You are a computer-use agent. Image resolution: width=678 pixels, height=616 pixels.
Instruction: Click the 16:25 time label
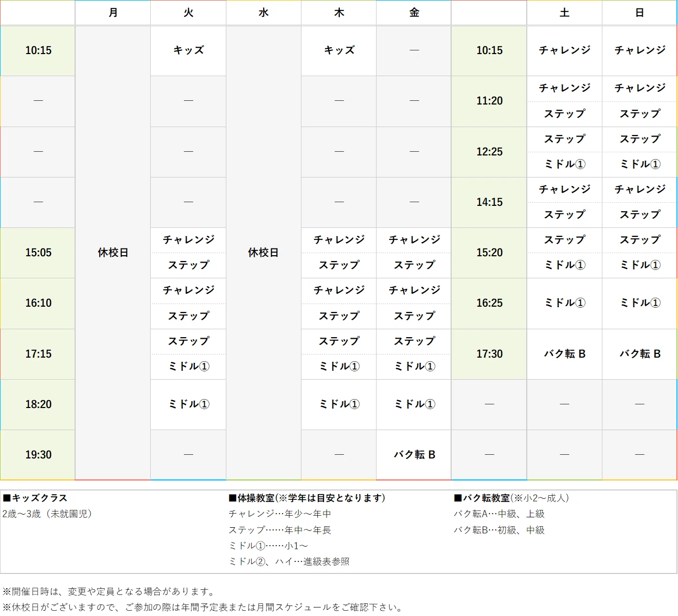click(488, 304)
